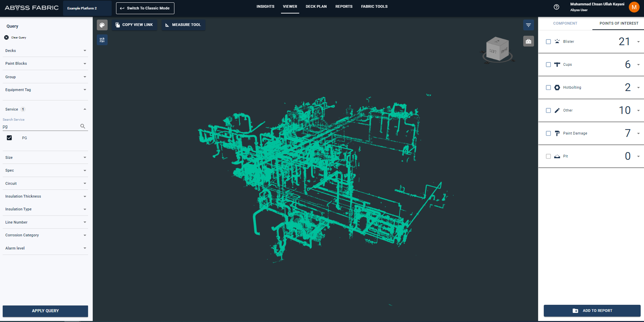644x322 pixels.
Task: Enable the Paint Damage checkbox
Action: pos(548,133)
